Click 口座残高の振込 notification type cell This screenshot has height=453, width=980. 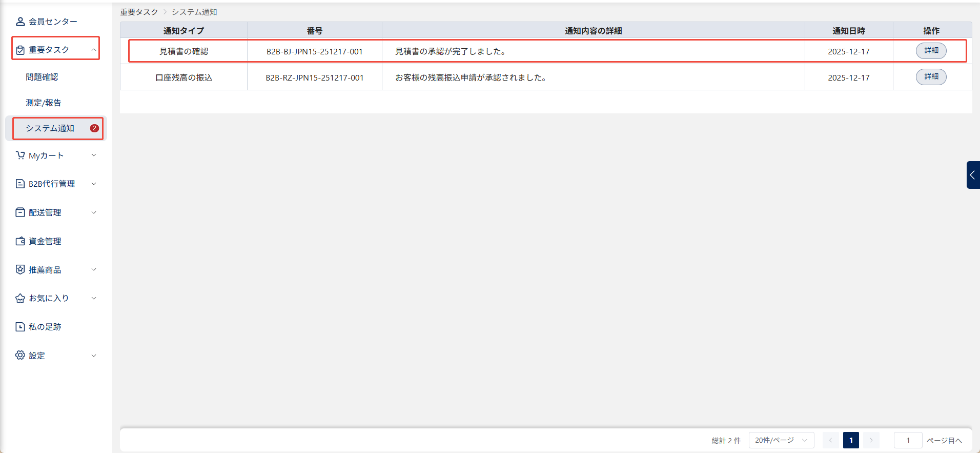click(183, 77)
